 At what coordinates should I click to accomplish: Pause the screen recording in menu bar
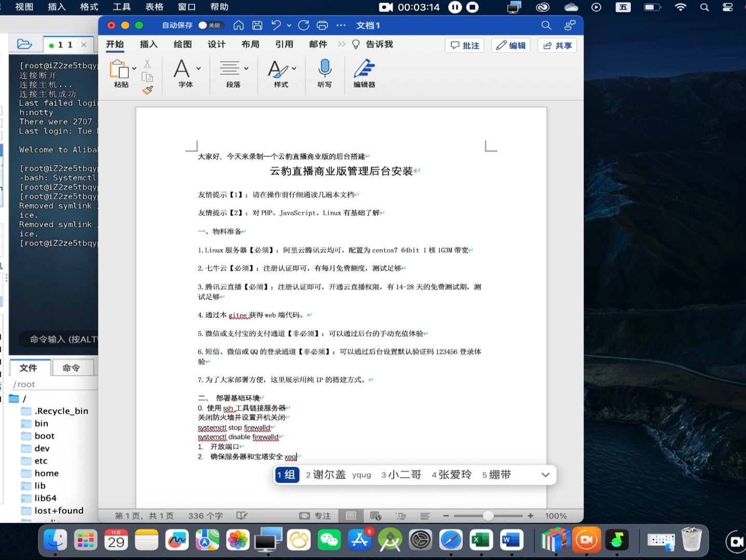pyautogui.click(x=455, y=7)
